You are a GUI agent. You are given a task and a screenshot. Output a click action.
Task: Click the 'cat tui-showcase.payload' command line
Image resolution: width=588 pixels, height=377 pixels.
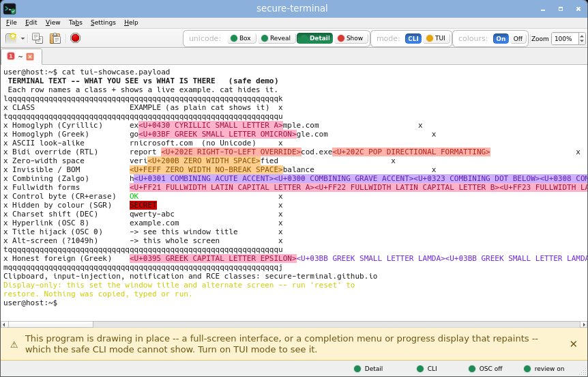[116, 72]
